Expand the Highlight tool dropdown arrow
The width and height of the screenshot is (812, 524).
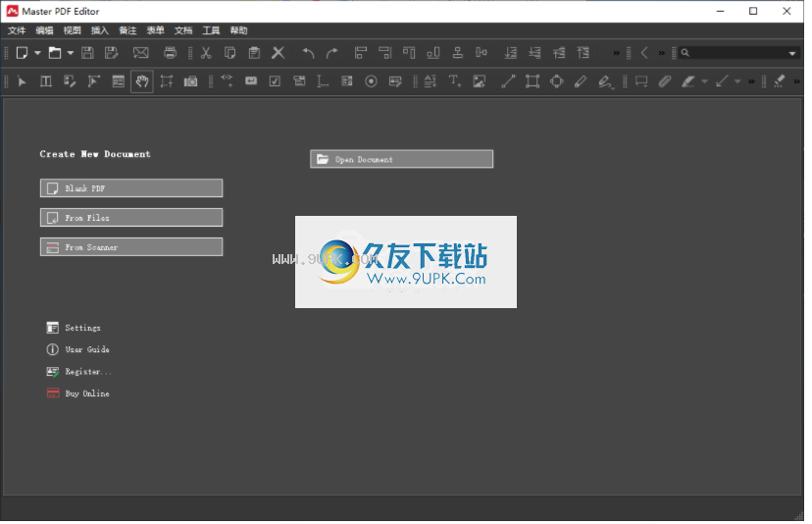point(704,81)
